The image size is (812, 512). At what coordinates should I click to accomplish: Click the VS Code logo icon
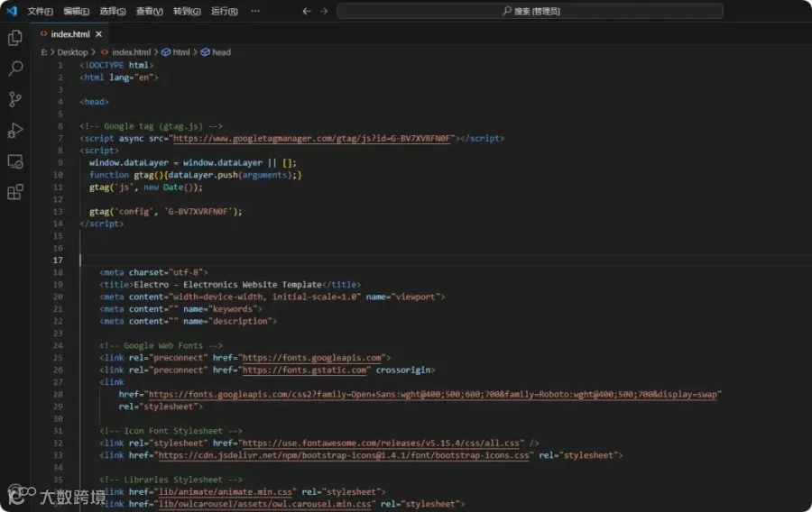coord(12,10)
